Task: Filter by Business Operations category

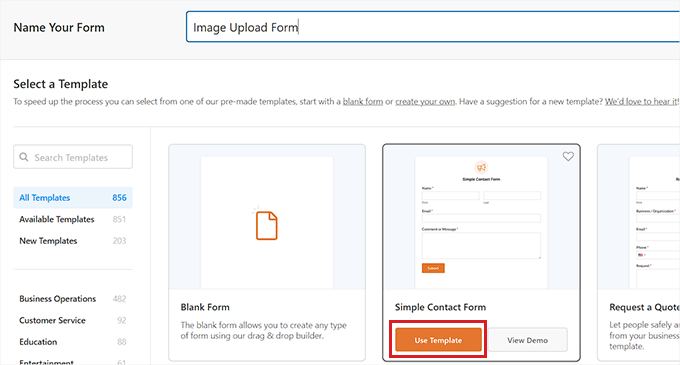Action: point(73,299)
